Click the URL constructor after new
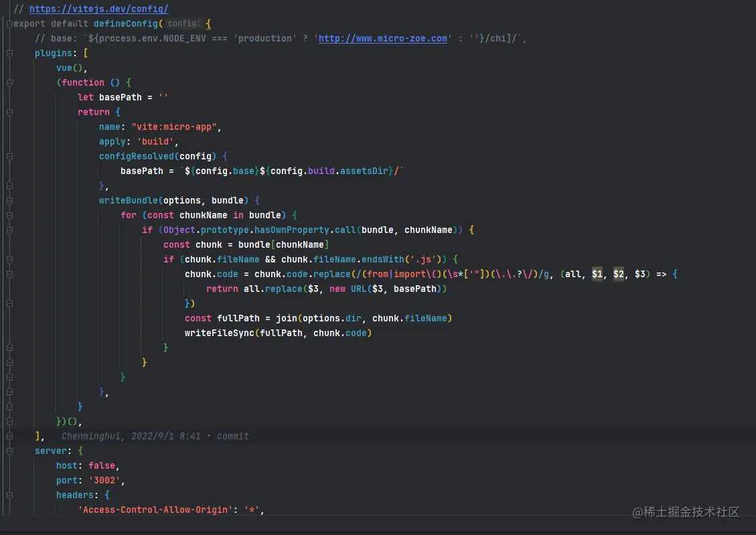This screenshot has height=535, width=756. click(x=359, y=289)
